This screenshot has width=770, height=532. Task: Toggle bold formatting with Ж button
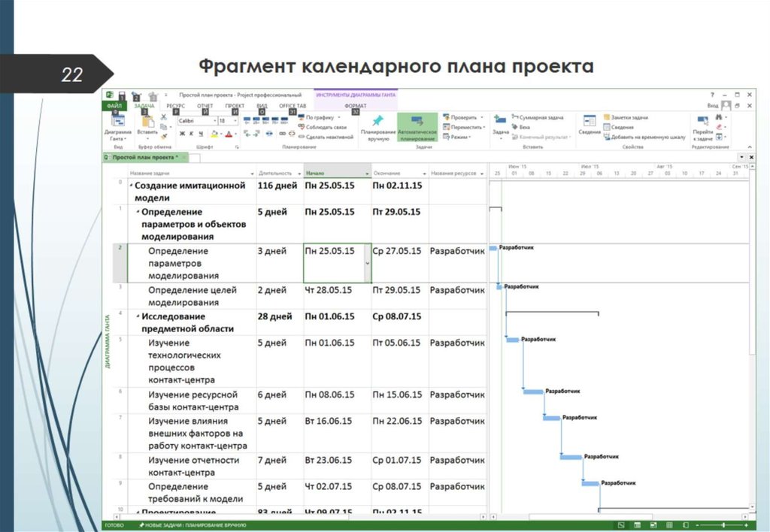[x=180, y=133]
